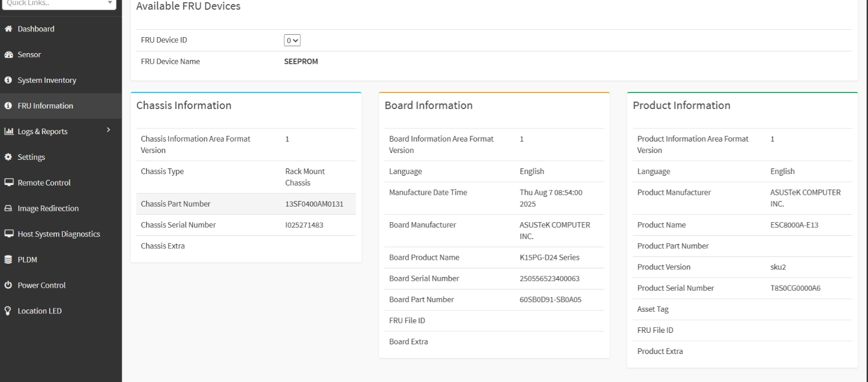Go to the Sensor page

tap(29, 55)
